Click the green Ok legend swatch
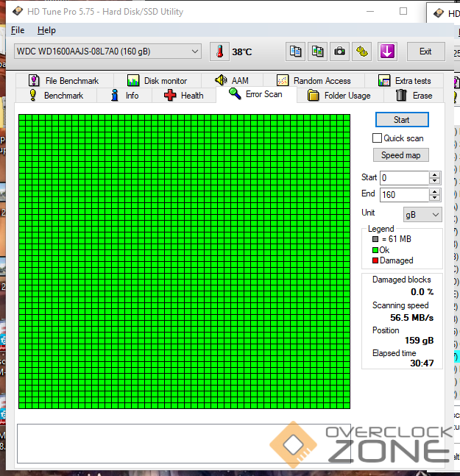Screen dimensions: 460x476 [375, 250]
